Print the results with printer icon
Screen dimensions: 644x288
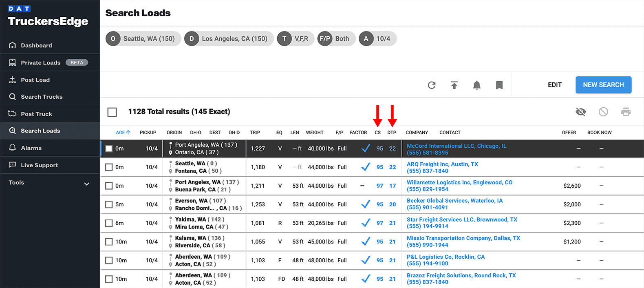[x=626, y=112]
